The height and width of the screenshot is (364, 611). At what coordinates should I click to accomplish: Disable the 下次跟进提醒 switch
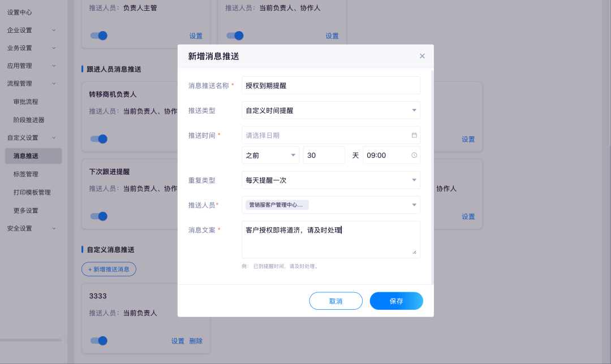click(98, 216)
